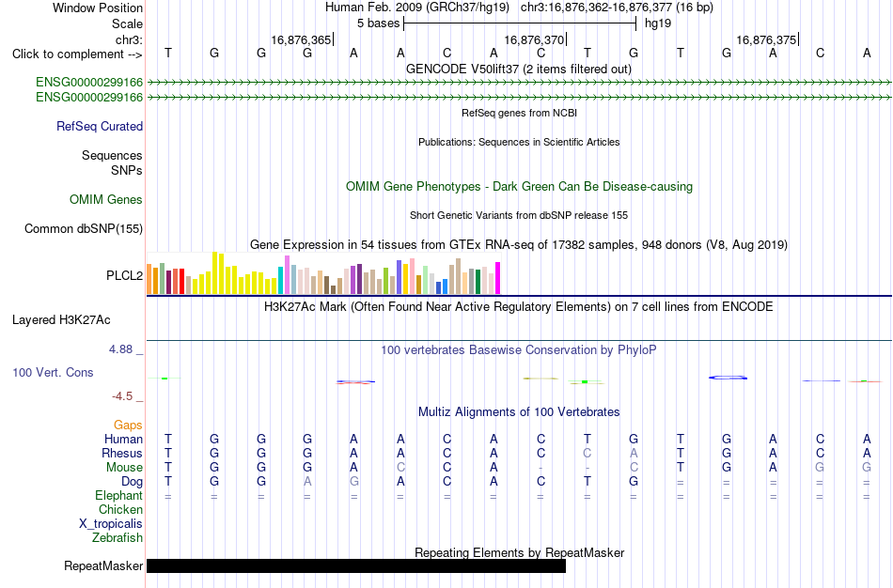Image resolution: width=893 pixels, height=588 pixels.
Task: Click the Human Feb. 2009 (GRCh37/hg19) assembly text
Action: pyautogui.click(x=419, y=8)
